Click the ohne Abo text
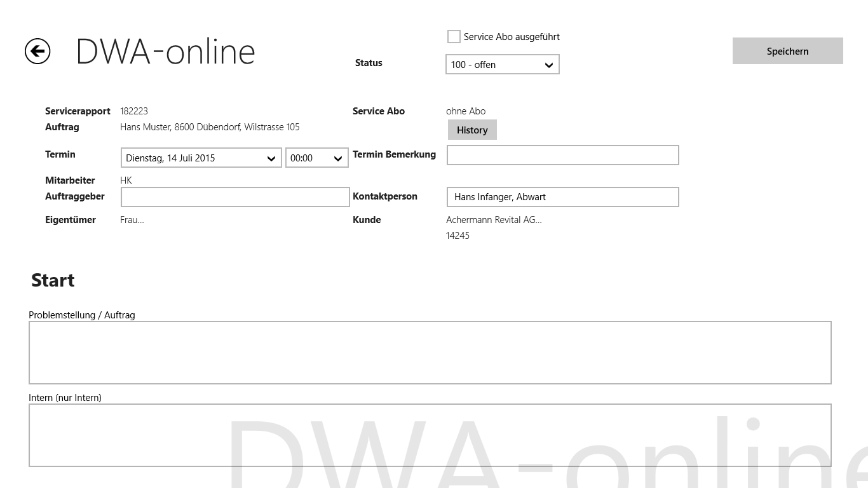Screen dimensions: 868x488 466,111
